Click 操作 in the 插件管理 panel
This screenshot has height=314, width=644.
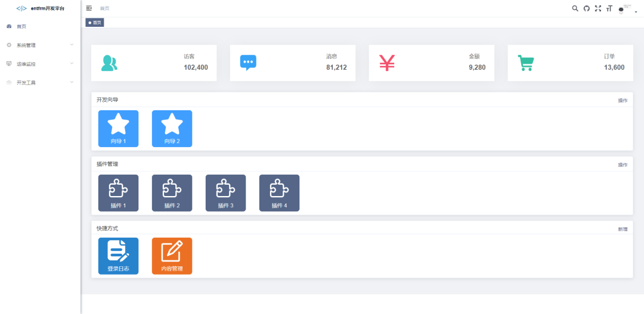[623, 165]
